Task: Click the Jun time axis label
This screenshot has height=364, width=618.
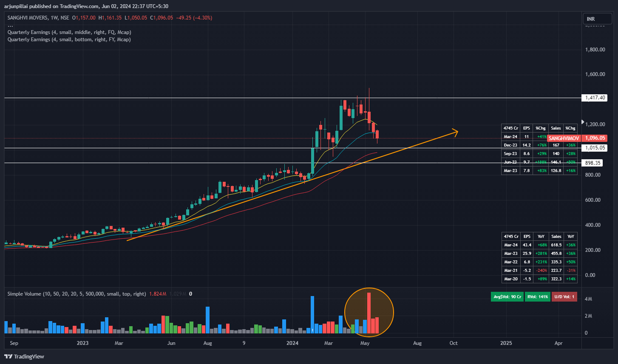Action: pyautogui.click(x=171, y=343)
